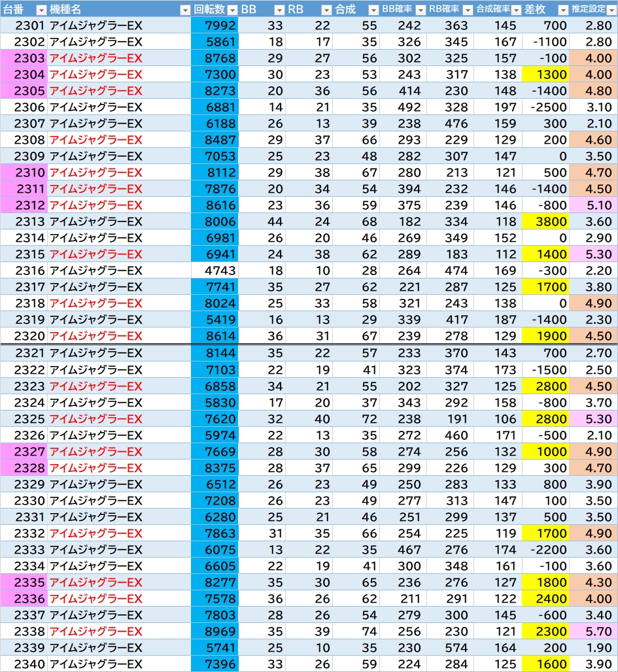Select spin count cell 5419
Image resolution: width=618 pixels, height=672 pixels.
pos(215,320)
